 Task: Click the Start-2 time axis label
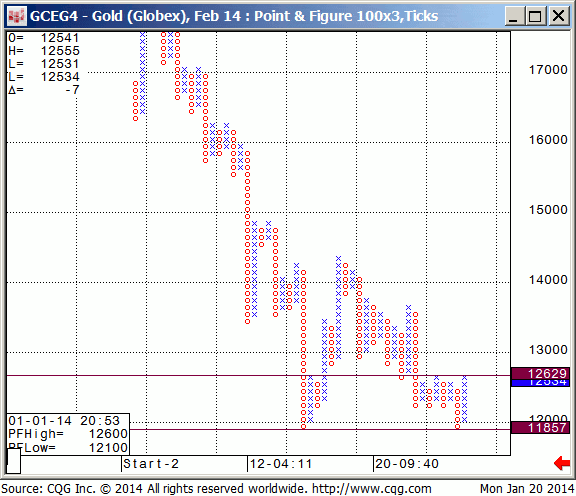pyautogui.click(x=151, y=464)
